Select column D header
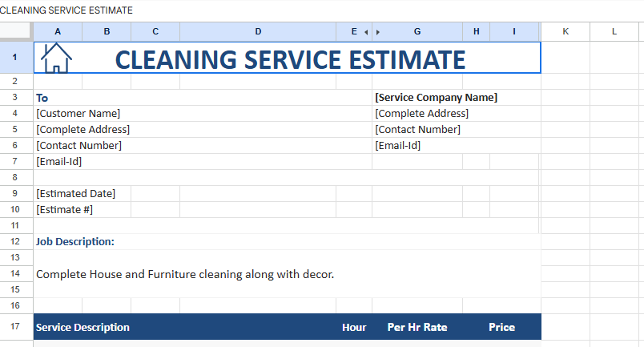The image size is (644, 347). coord(258,31)
